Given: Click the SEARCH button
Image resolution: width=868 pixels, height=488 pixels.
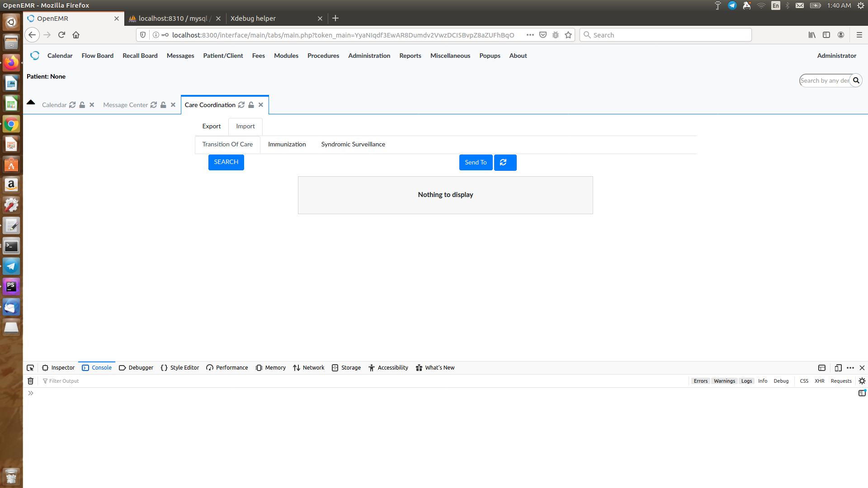Looking at the screenshot, I should tap(226, 162).
